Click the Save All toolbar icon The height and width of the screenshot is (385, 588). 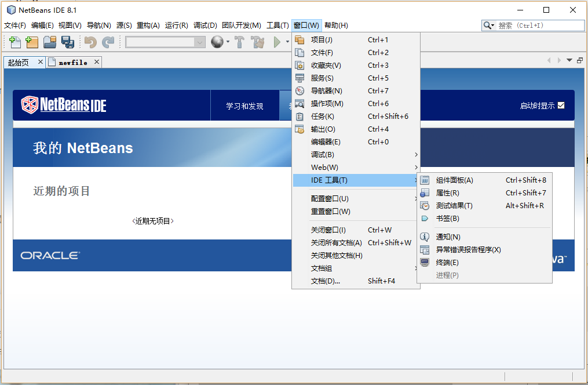(x=68, y=42)
